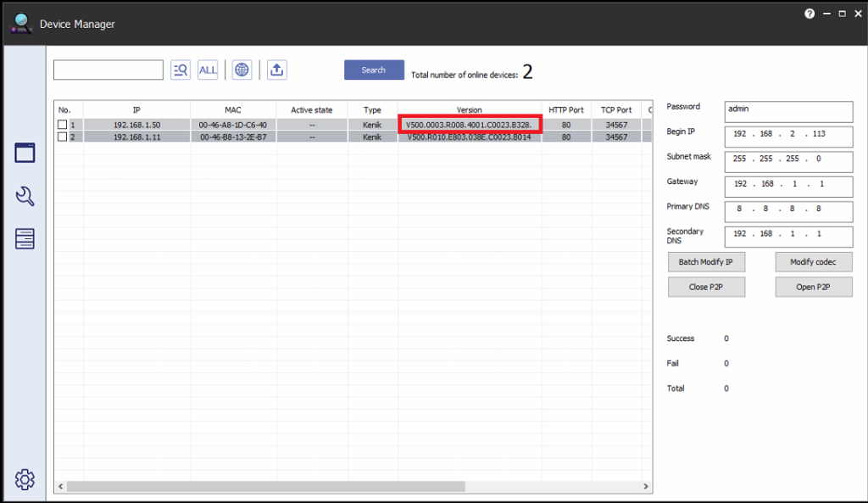
Task: Select the wrench tools sidebar icon
Action: (25, 197)
